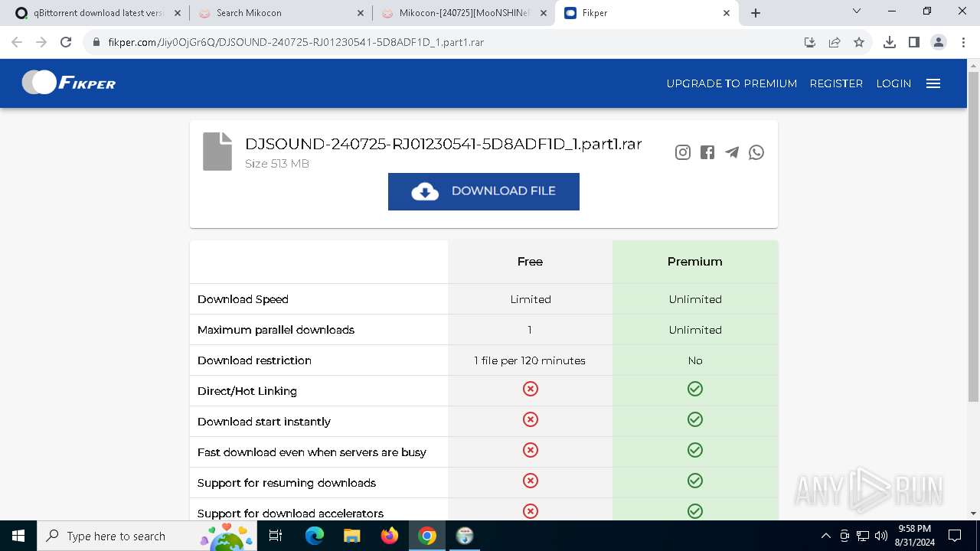Click the share page icon in the address bar

click(835, 42)
